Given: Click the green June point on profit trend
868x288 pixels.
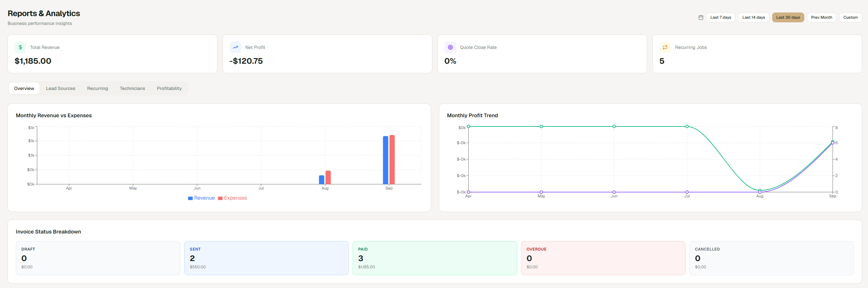Looking at the screenshot, I should click(x=614, y=126).
